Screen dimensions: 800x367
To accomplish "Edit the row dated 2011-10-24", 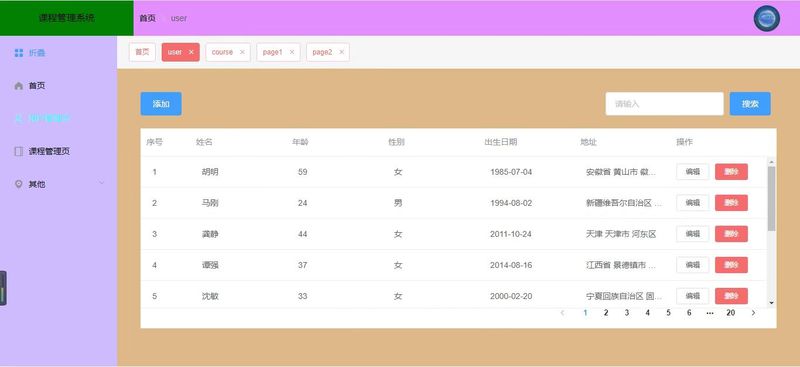I will 693,234.
